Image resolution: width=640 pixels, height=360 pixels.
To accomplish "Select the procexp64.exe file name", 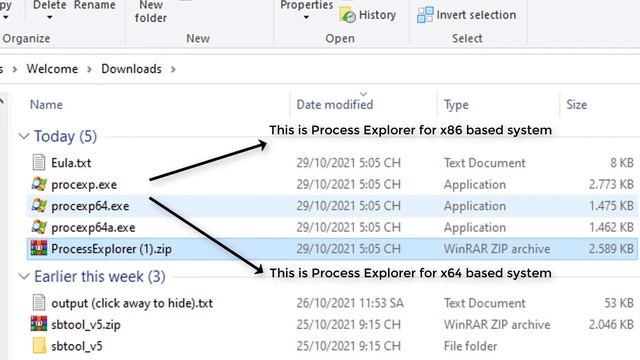I will [x=90, y=206].
